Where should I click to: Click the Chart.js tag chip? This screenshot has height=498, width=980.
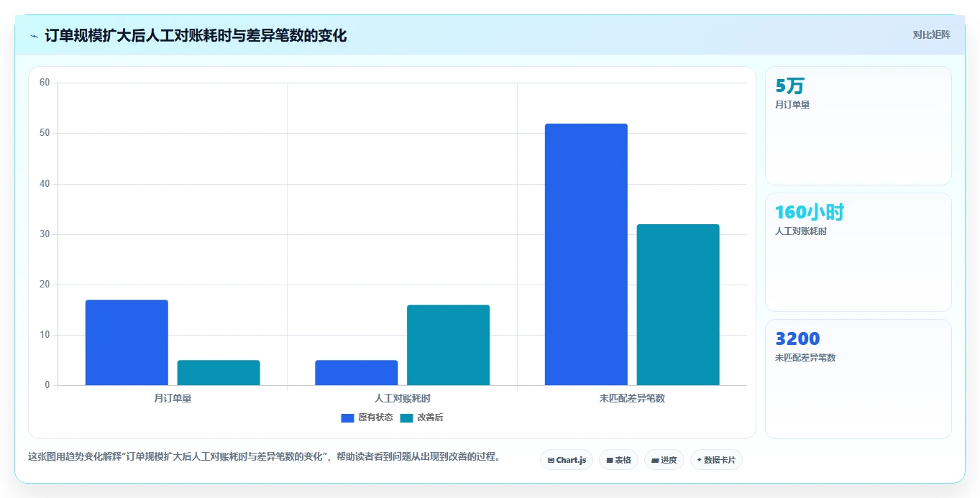pyautogui.click(x=567, y=460)
